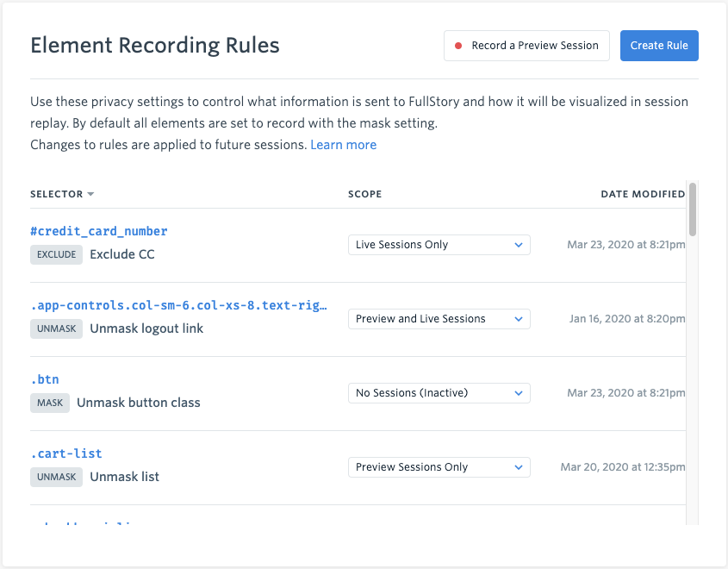The image size is (728, 569).
Task: Open the Preview and Live Sessions dropdown
Action: (x=439, y=319)
